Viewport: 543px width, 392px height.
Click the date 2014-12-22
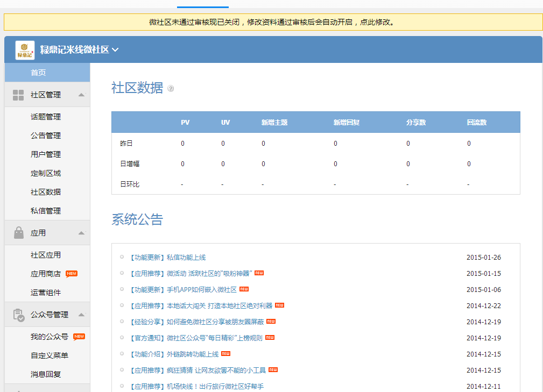[484, 306]
